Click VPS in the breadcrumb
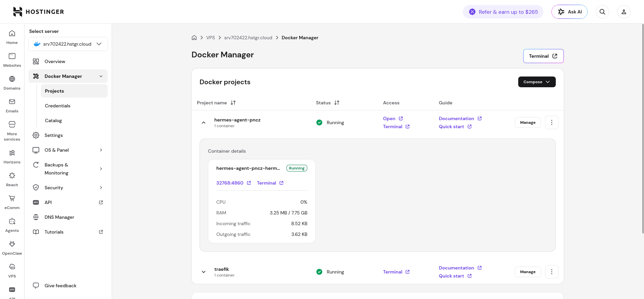This screenshot has height=299, width=644. [x=211, y=38]
